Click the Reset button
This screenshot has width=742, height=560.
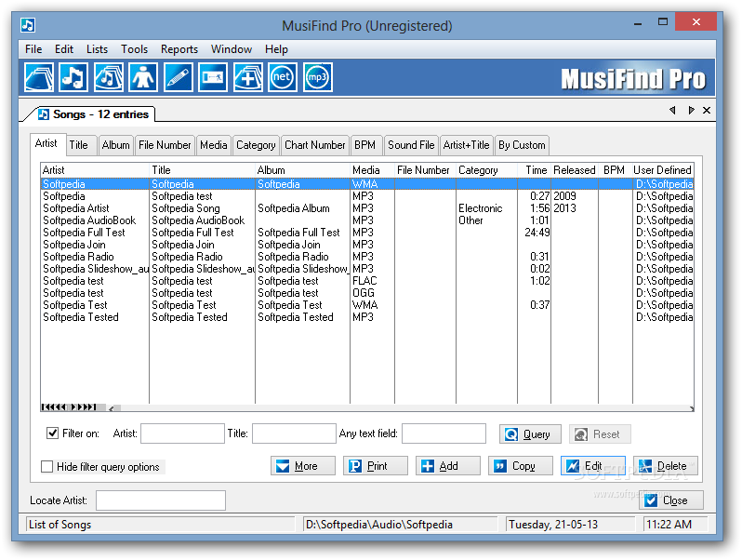pyautogui.click(x=600, y=434)
